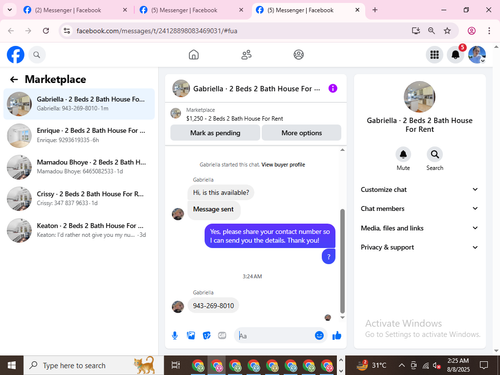
Task: Reload the page in browser toolbar
Action: click(x=46, y=31)
